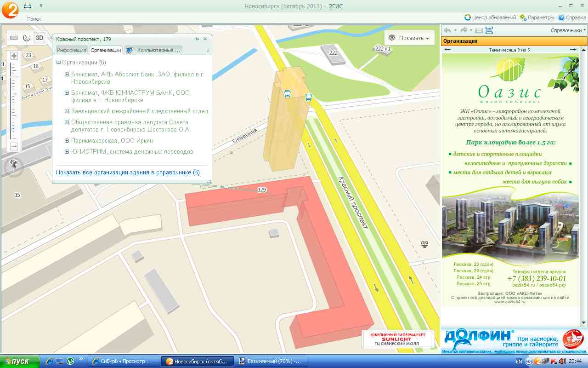Zoom in with the plus button
The width and height of the screenshot is (588, 368).
tap(14, 56)
